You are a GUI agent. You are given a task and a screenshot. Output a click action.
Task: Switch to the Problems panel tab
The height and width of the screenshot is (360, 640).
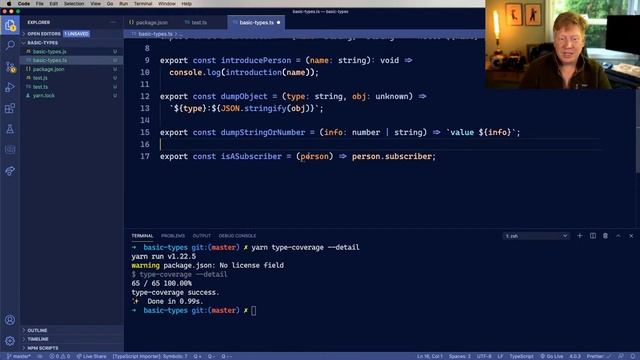173,236
